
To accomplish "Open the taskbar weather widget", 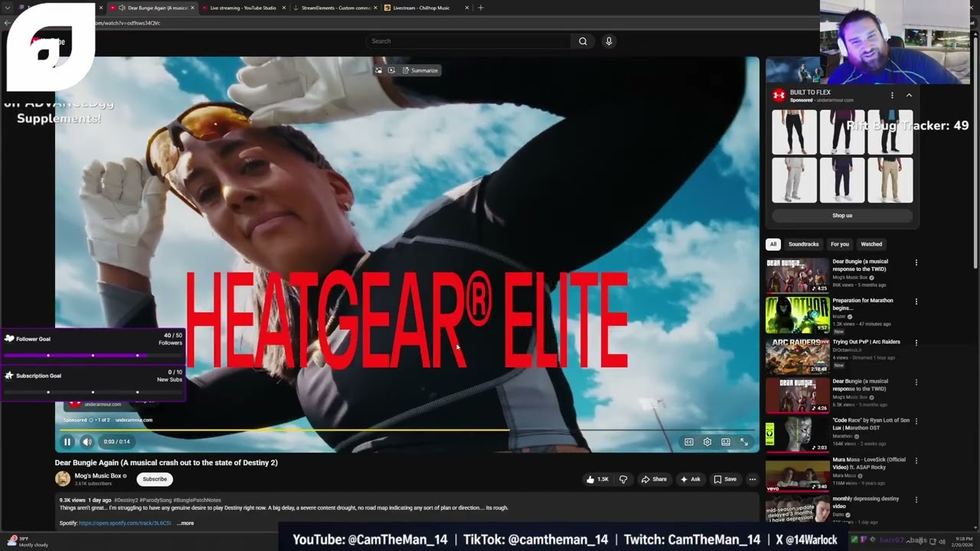I will [x=28, y=542].
